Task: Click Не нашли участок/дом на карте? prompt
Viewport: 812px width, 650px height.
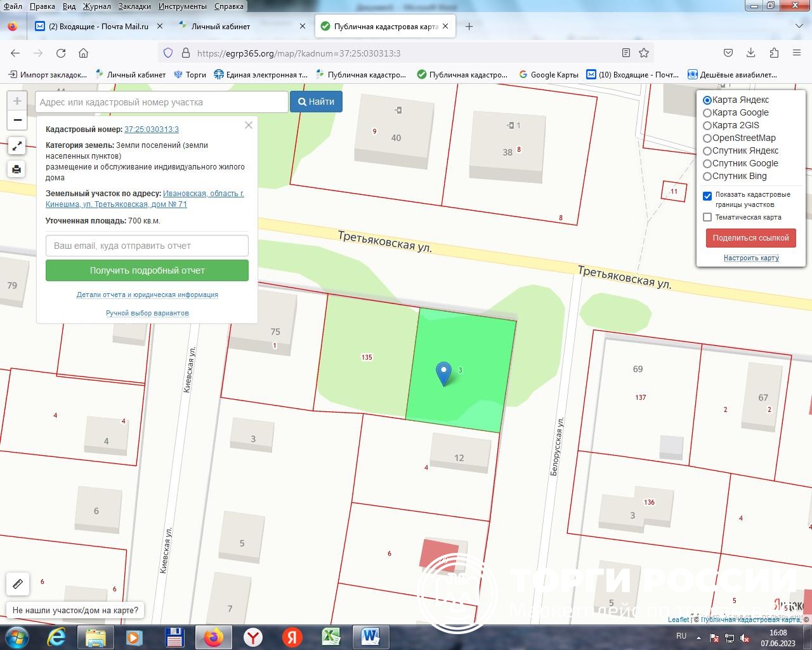Action: (75, 610)
